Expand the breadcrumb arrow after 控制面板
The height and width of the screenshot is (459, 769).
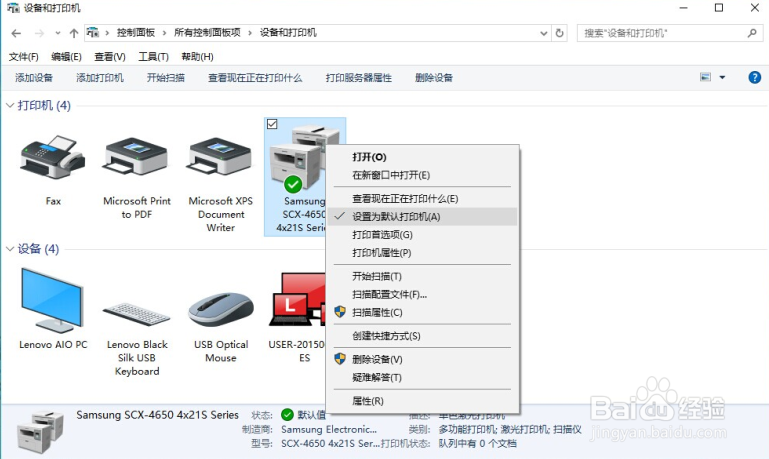[164, 33]
